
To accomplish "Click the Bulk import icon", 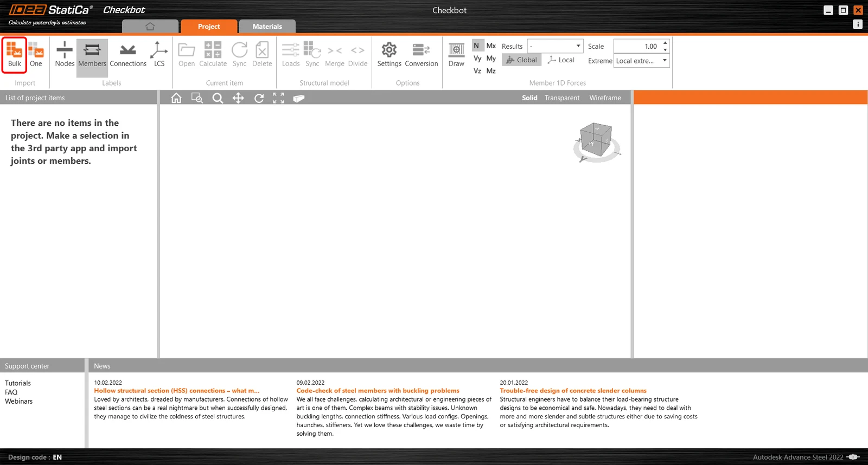I will pyautogui.click(x=14, y=55).
